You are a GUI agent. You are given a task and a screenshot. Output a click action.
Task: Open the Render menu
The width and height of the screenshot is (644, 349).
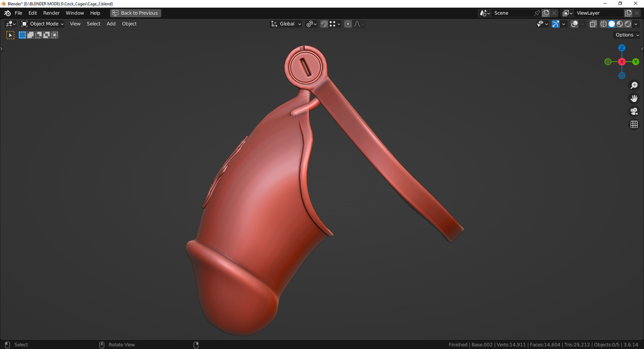51,13
